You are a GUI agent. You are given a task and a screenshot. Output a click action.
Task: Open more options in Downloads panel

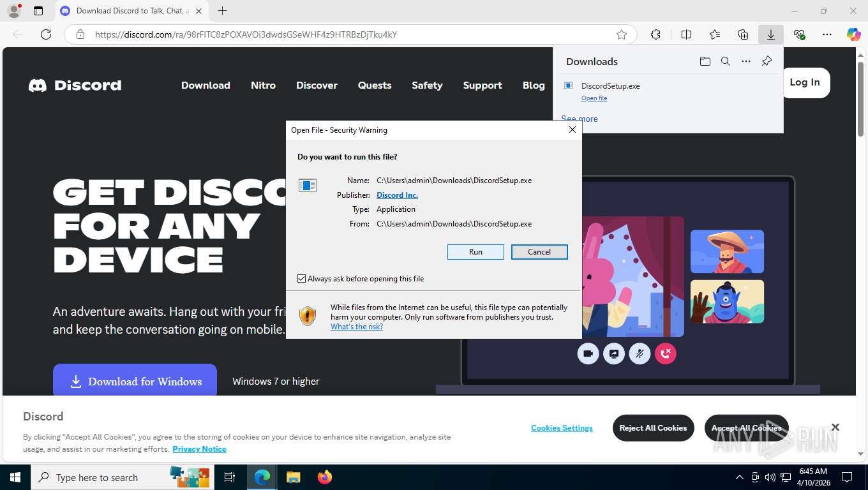(746, 61)
